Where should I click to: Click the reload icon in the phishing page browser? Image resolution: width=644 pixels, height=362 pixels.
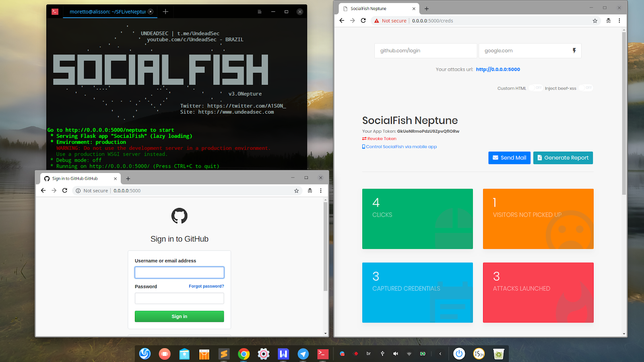coord(65,190)
